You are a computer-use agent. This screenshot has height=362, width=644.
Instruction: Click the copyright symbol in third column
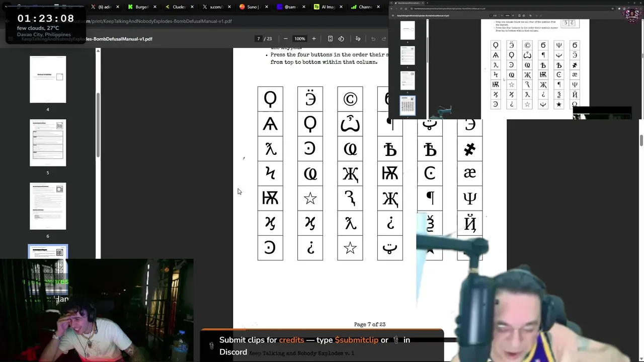tap(350, 99)
